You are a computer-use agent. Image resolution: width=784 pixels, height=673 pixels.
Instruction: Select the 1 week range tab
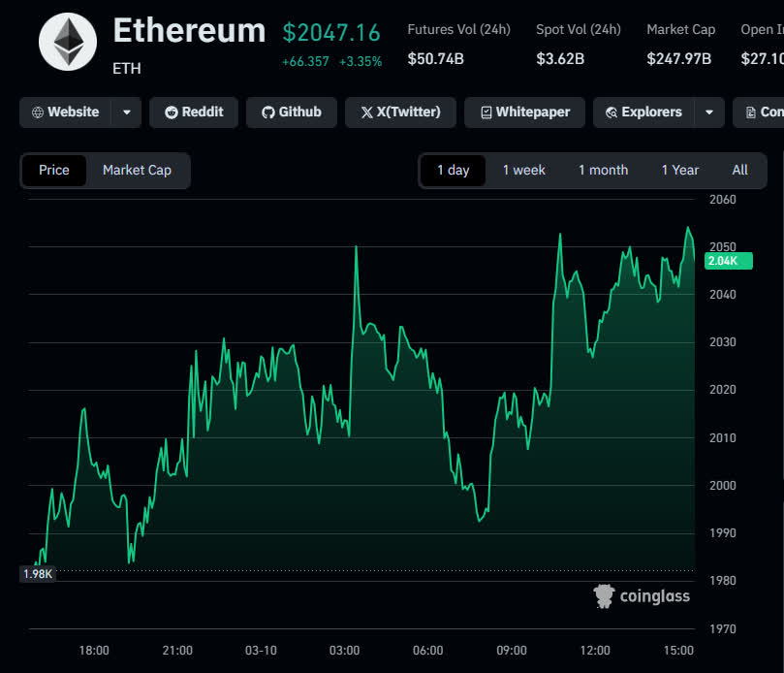(x=523, y=171)
